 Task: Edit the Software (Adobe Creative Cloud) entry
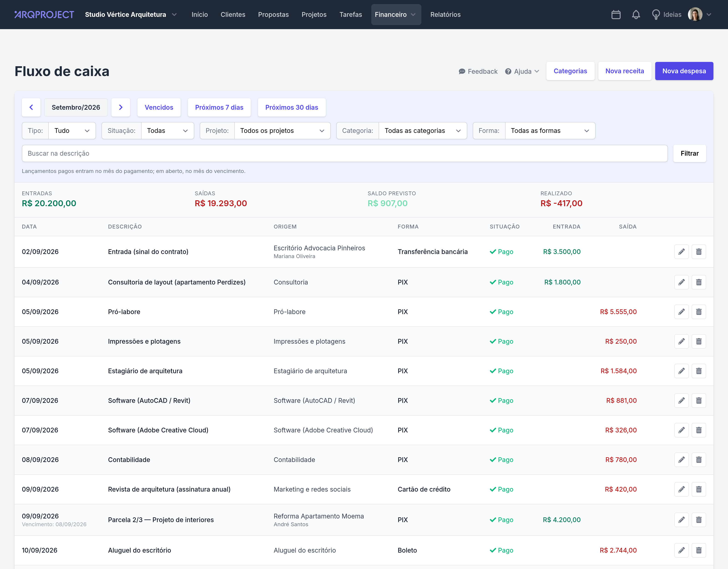[x=681, y=430]
